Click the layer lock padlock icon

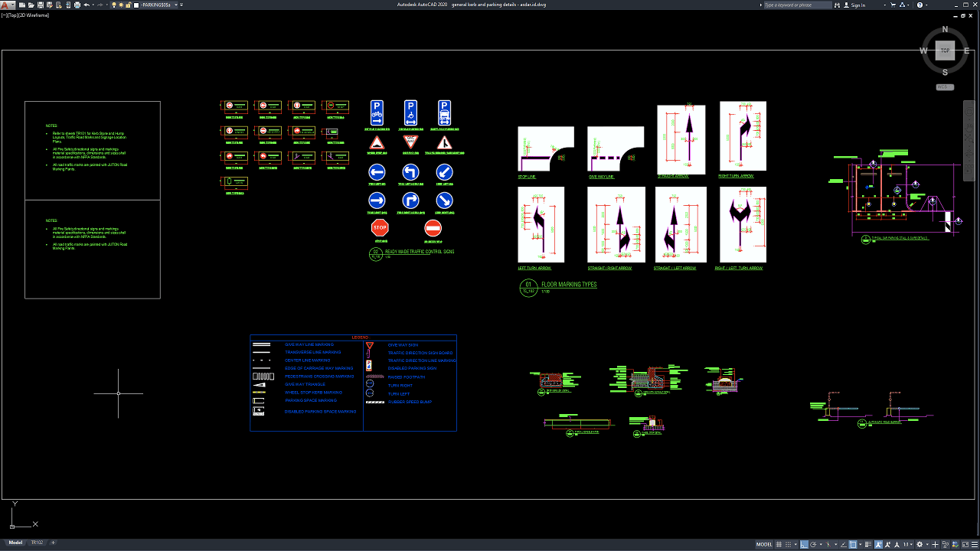(x=129, y=5)
